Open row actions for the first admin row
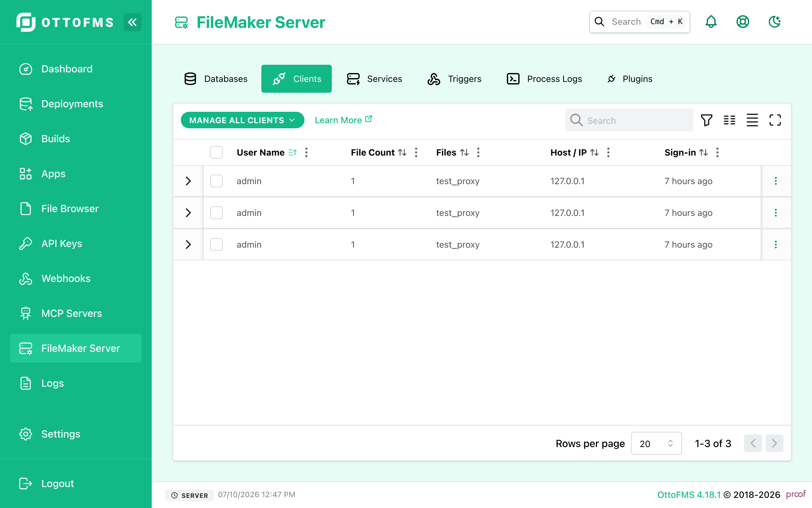 click(776, 181)
